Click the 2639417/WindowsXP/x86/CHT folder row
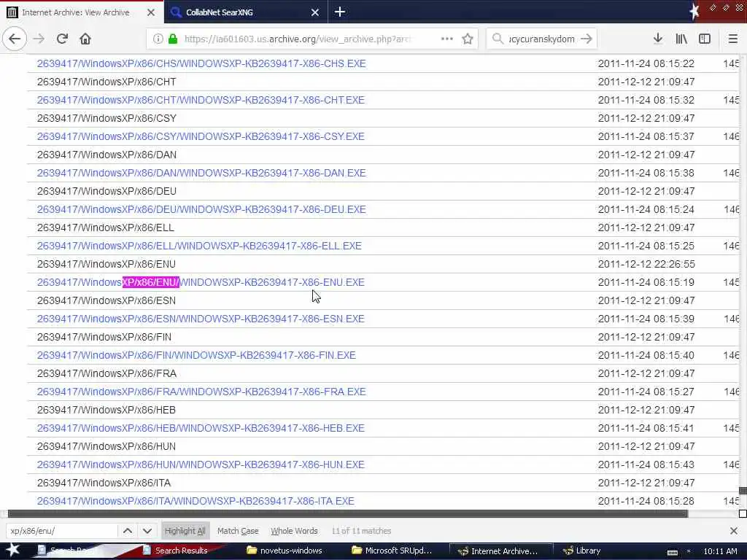 tap(107, 82)
